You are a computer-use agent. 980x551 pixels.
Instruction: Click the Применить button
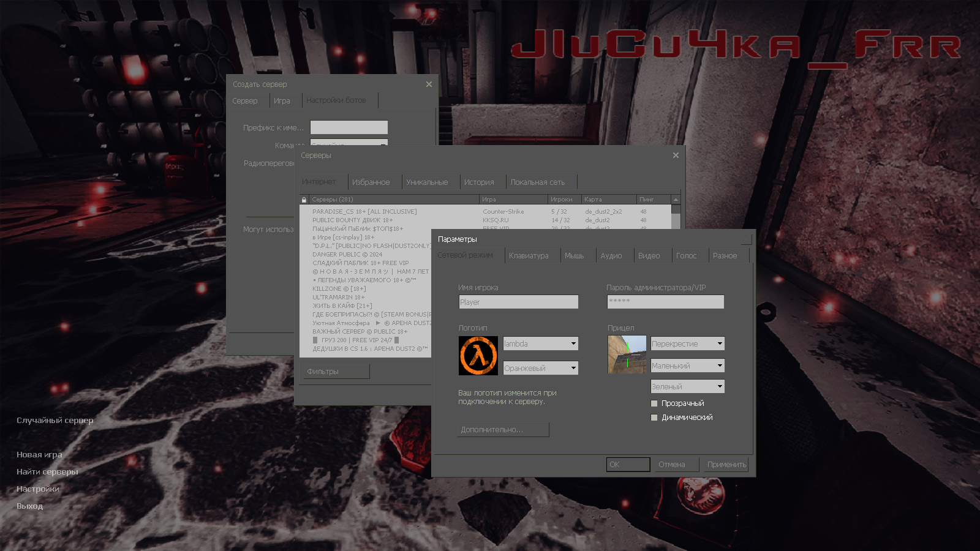726,465
